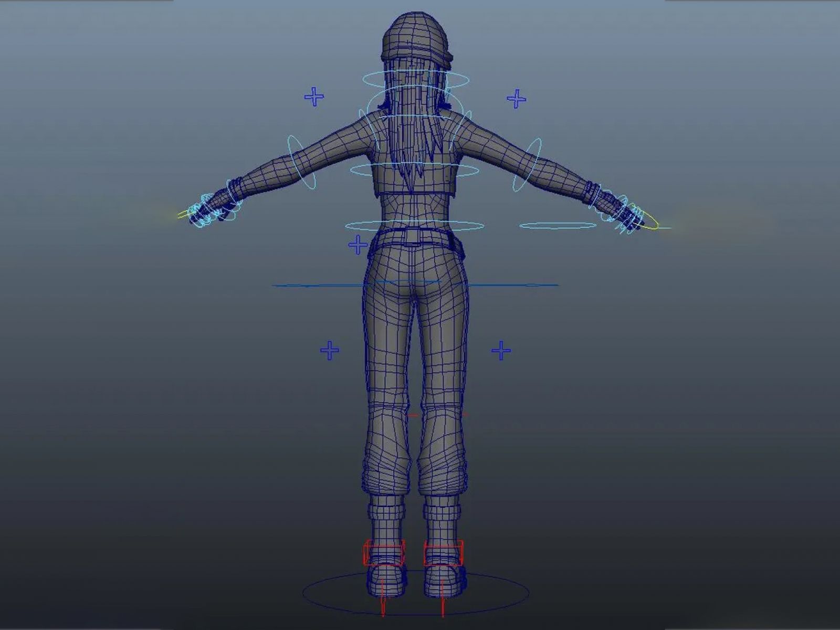
Task: Select the long blue hip line control
Action: [415, 285]
